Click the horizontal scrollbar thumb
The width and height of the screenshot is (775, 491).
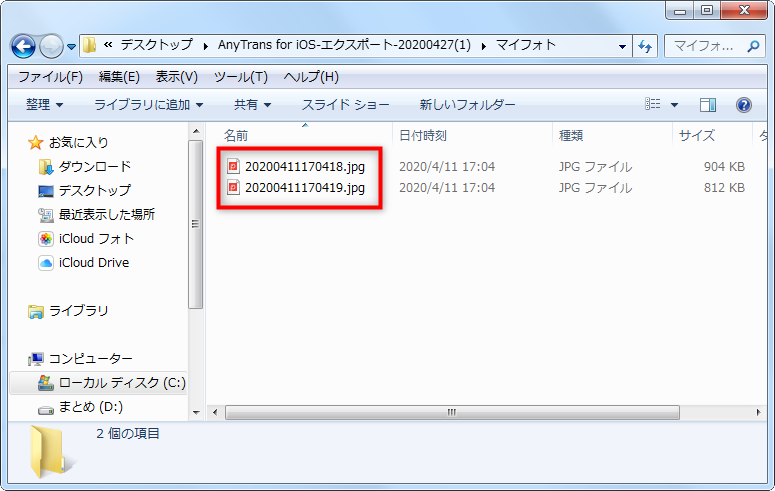pos(452,412)
